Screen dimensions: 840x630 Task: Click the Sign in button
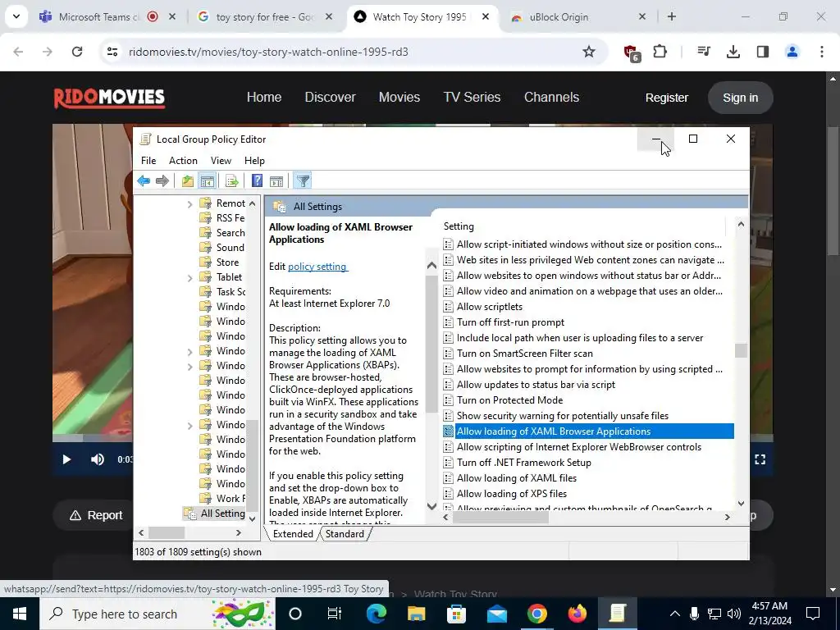(x=741, y=98)
